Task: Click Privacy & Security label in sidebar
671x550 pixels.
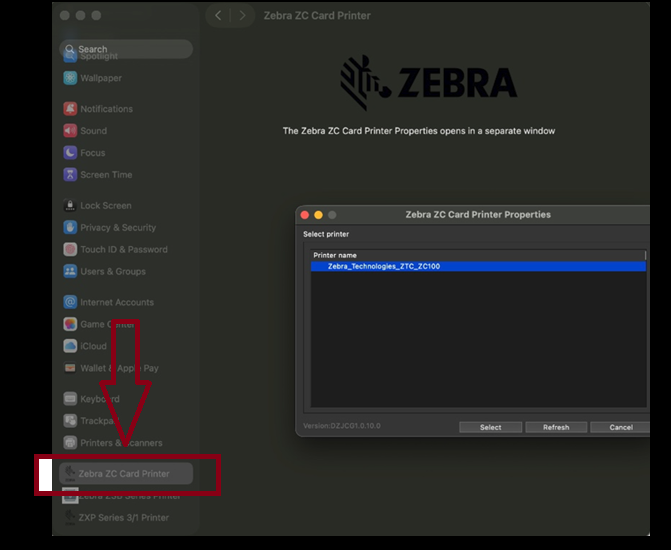Action: (118, 228)
